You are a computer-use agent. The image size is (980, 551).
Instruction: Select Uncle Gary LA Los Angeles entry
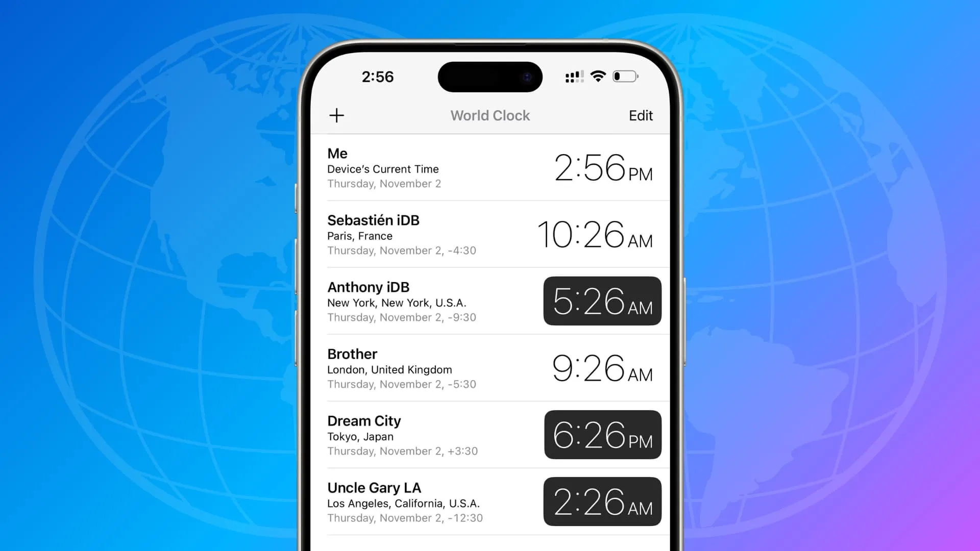489,501
